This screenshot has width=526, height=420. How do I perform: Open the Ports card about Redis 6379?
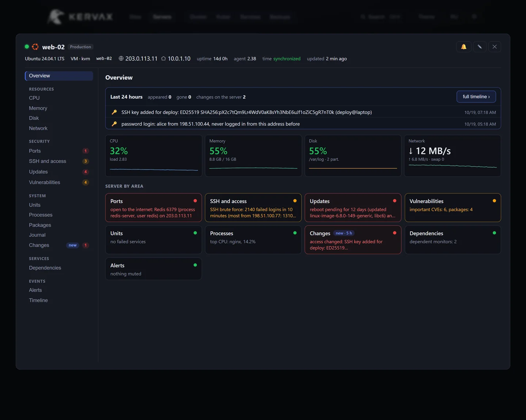tap(154, 207)
